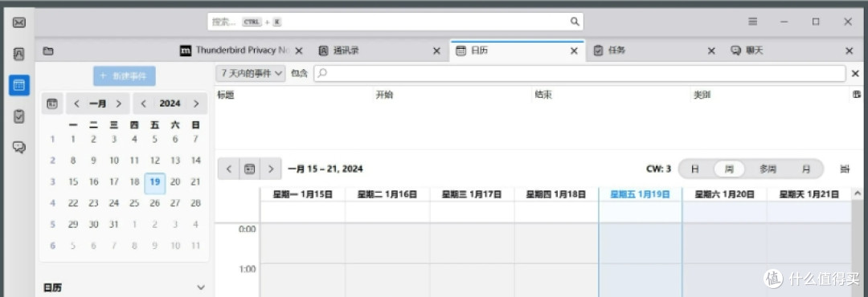Click the folder icon tab at left of tab bar
This screenshot has height=297, width=868.
pos(48,51)
